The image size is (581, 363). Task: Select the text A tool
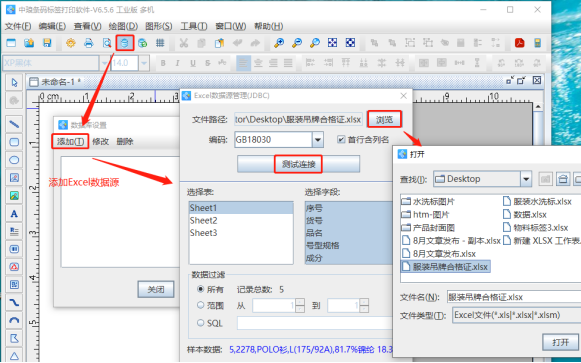14,214
